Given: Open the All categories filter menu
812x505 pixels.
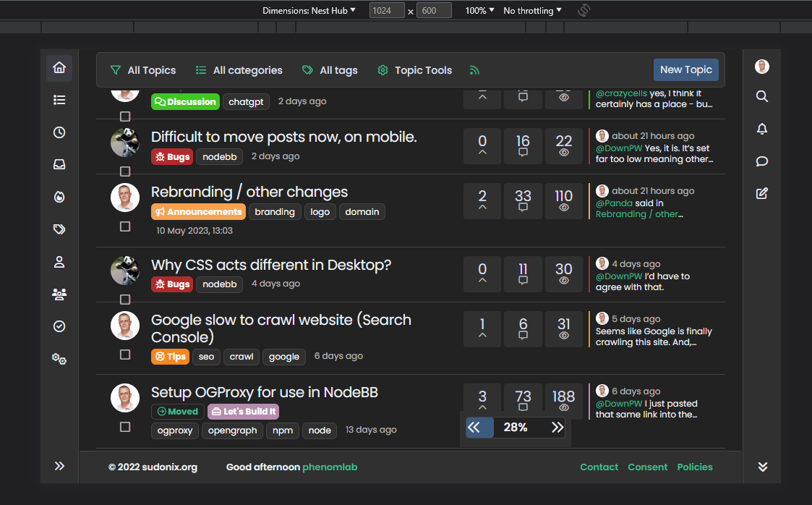Looking at the screenshot, I should 239,70.
